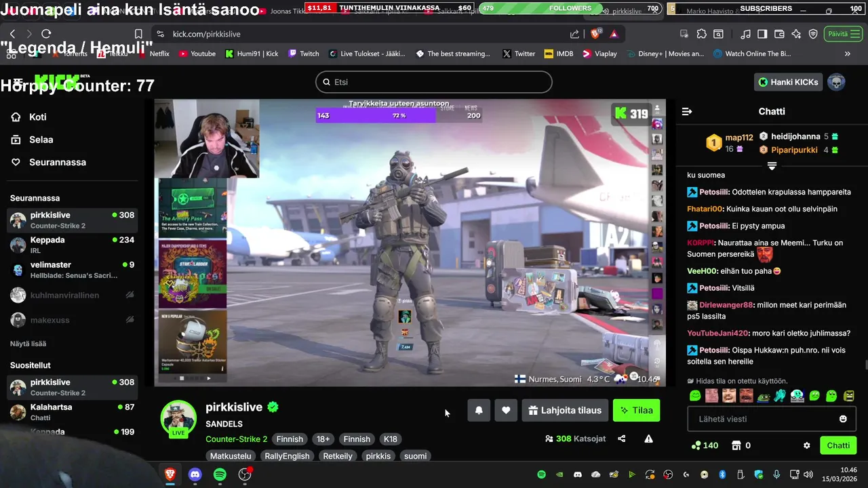Click the Hanki KICKs button

click(x=787, y=82)
